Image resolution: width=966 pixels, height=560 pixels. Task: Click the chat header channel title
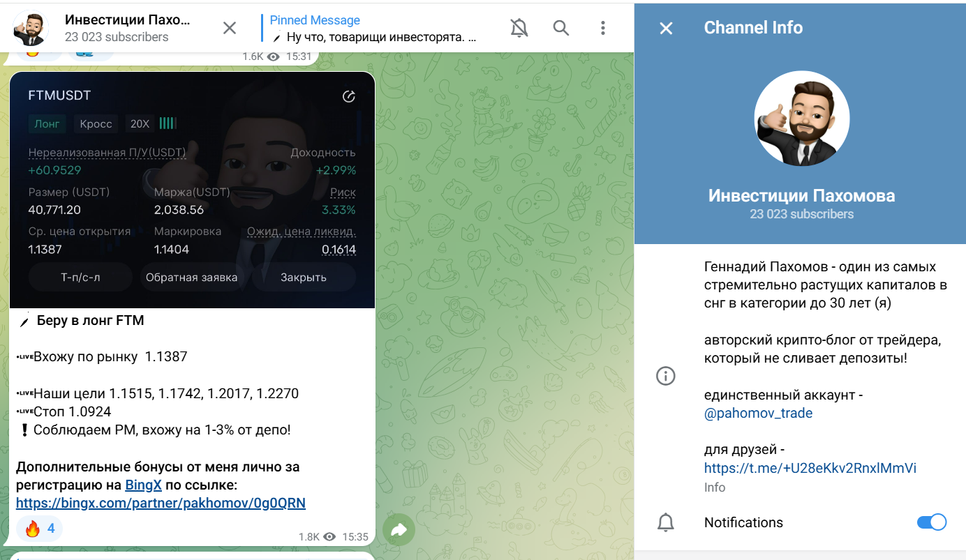(127, 20)
